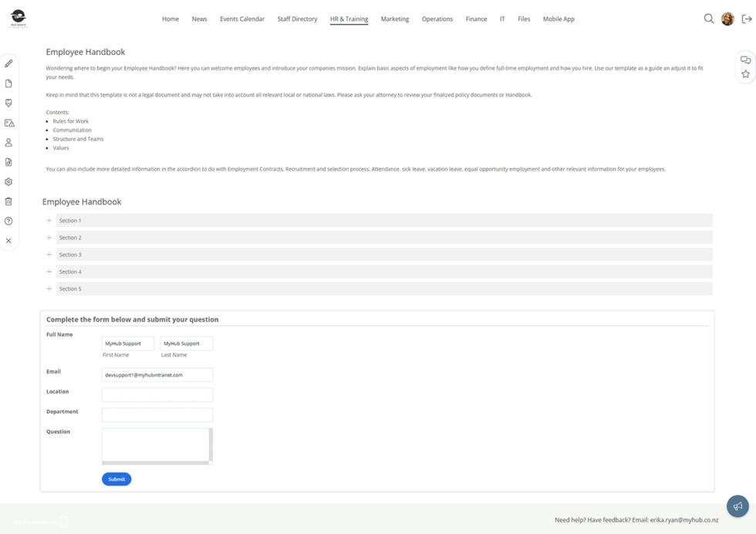Open the Help question mark icon
Image resolution: width=756 pixels, height=534 pixels.
pyautogui.click(x=8, y=221)
